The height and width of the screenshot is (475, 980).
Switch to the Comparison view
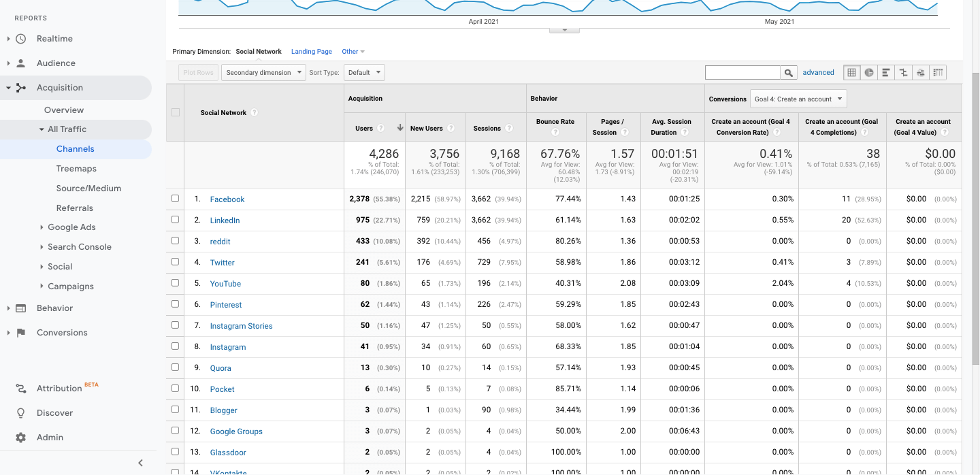point(903,73)
